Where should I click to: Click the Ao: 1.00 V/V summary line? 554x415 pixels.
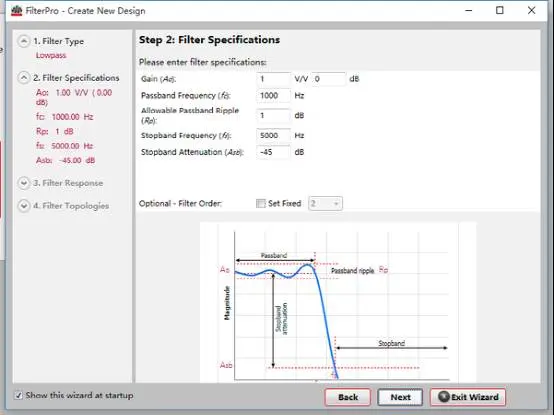pyautogui.click(x=74, y=97)
